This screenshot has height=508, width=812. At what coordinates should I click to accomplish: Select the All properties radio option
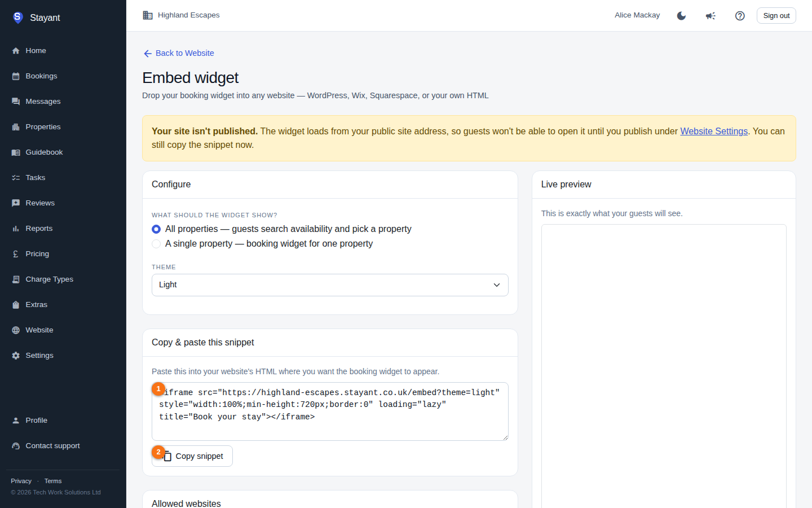click(x=156, y=229)
